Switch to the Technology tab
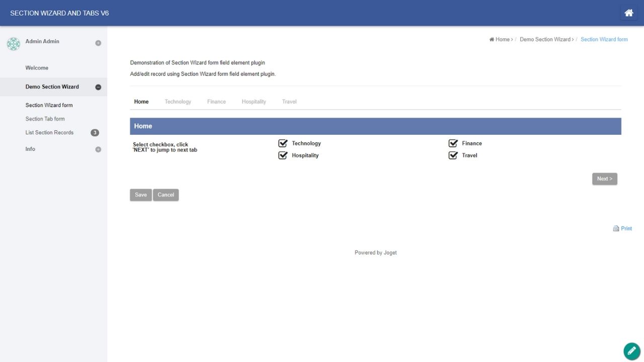Screen dimensions: 644x362 (x=178, y=102)
